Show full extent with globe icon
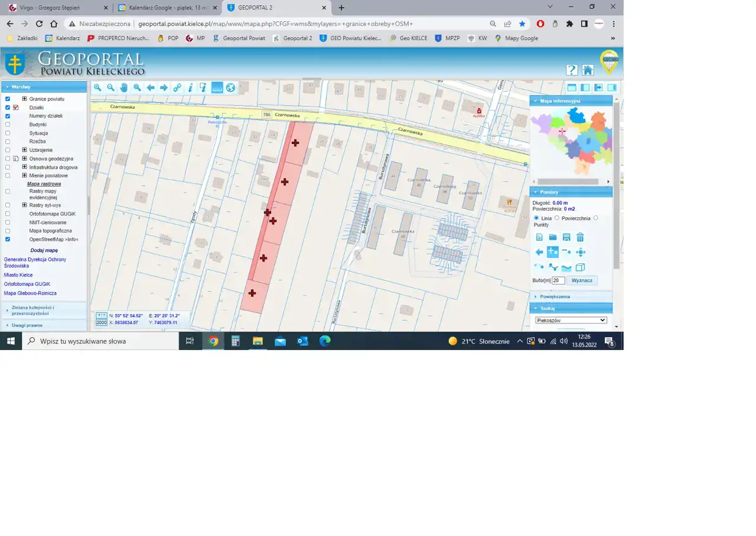Viewport: 756px width, 536px height. pos(230,87)
